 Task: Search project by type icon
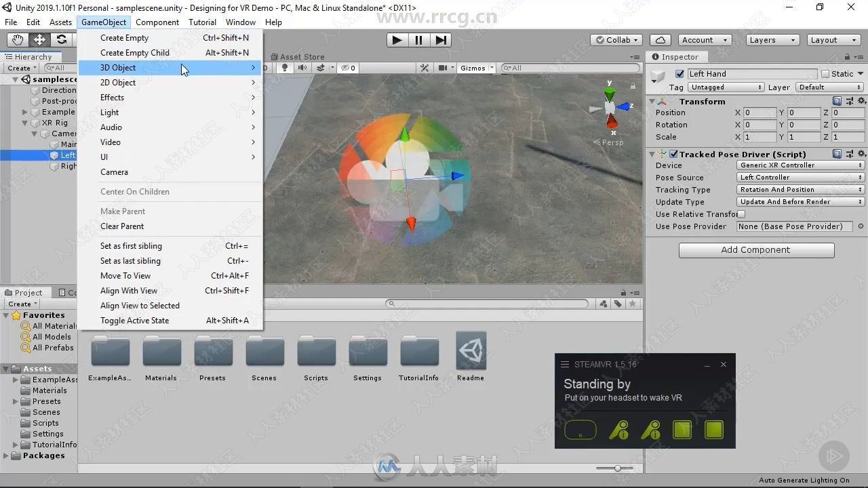603,304
